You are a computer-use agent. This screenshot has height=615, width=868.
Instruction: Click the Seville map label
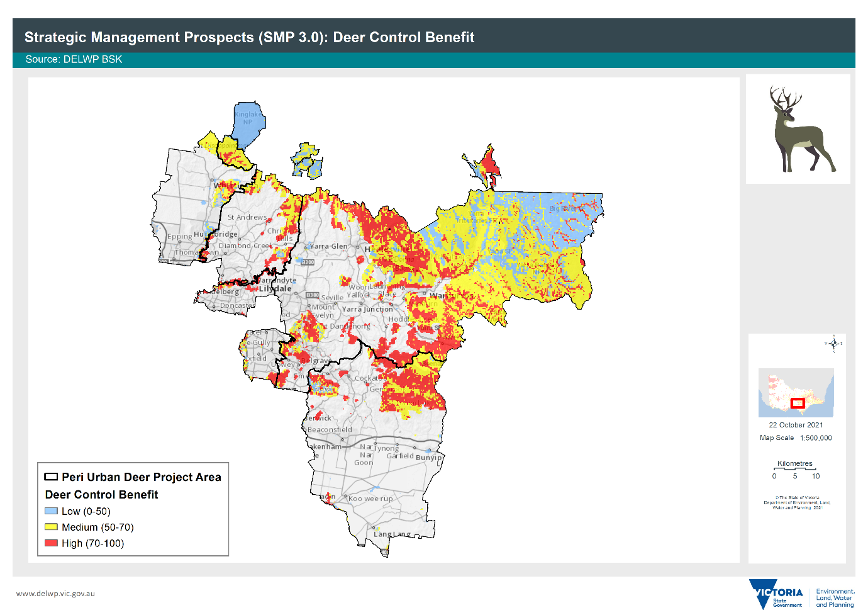(x=332, y=297)
